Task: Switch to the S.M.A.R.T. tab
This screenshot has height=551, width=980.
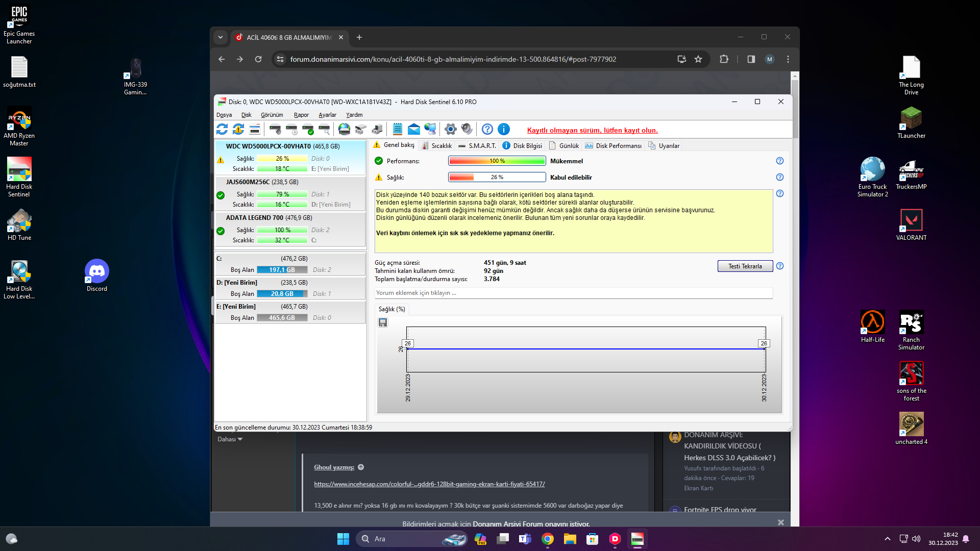Action: point(477,145)
